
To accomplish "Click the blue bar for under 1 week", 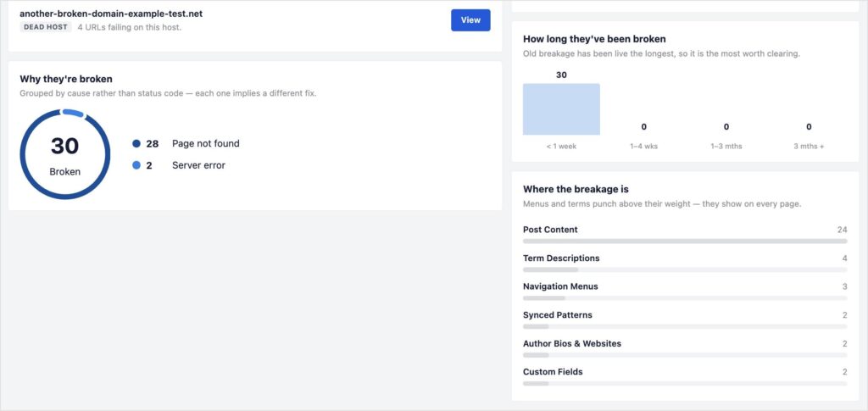I will click(x=561, y=109).
